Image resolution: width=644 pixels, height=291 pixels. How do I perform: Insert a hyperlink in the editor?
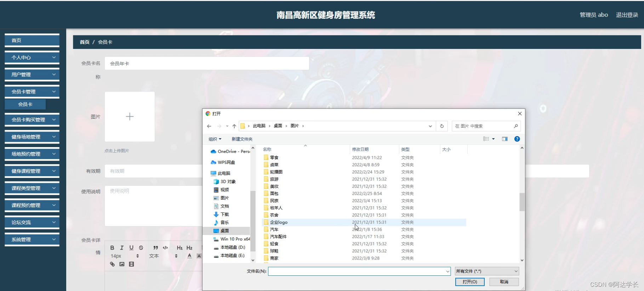[x=112, y=264]
